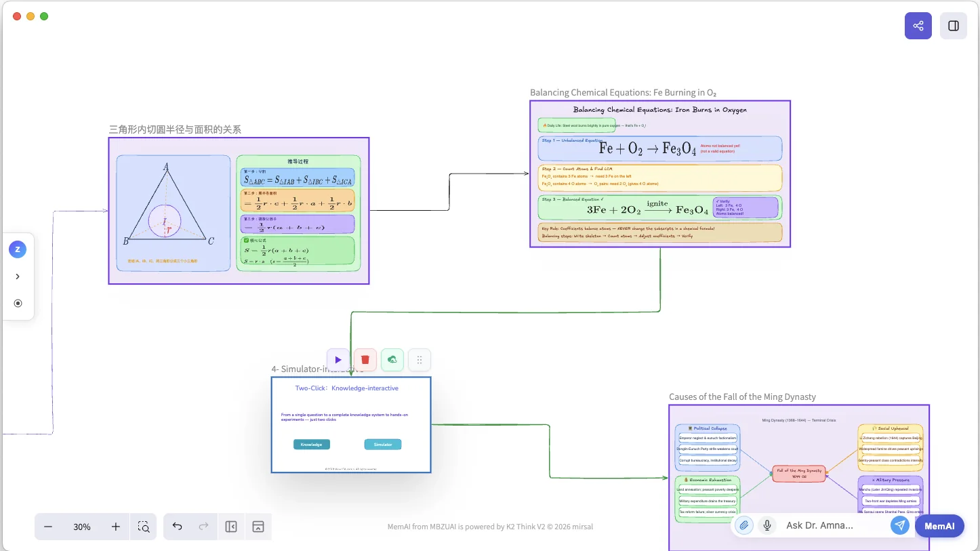Click the macOS green fullscreen button
Image resolution: width=980 pixels, height=551 pixels.
[x=44, y=16]
